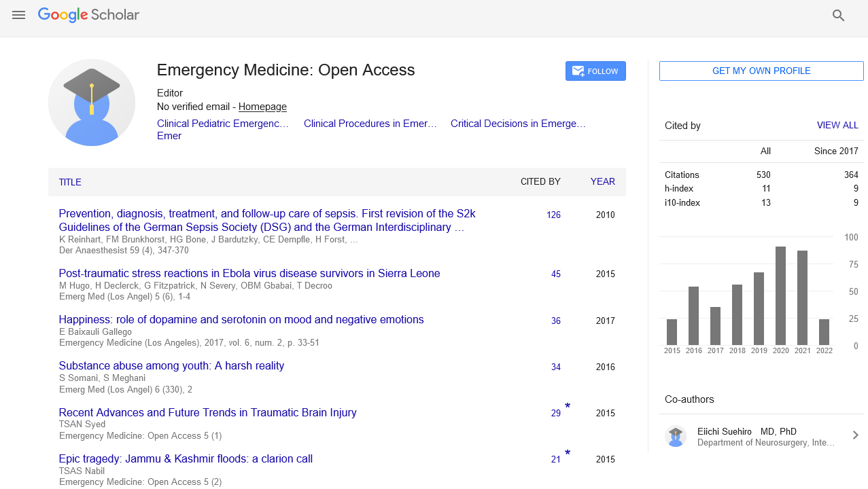Open the 36 citations count link
Screen dimensions: 868x489
pyautogui.click(x=556, y=321)
